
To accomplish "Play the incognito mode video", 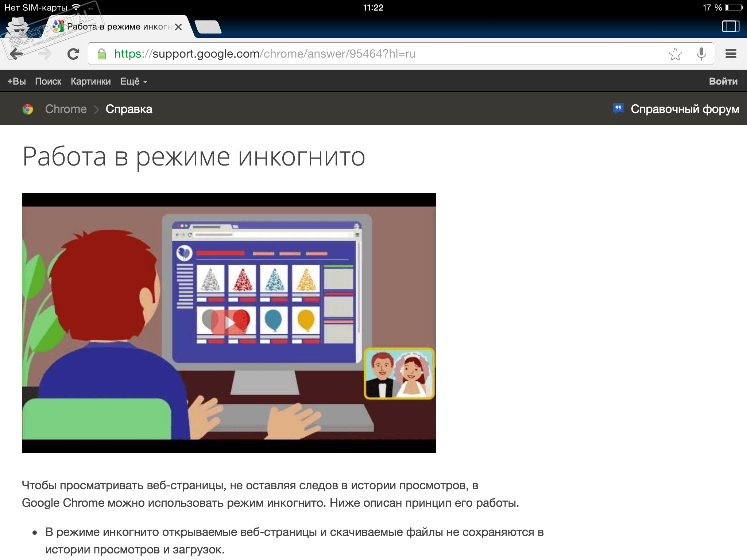I will (229, 322).
